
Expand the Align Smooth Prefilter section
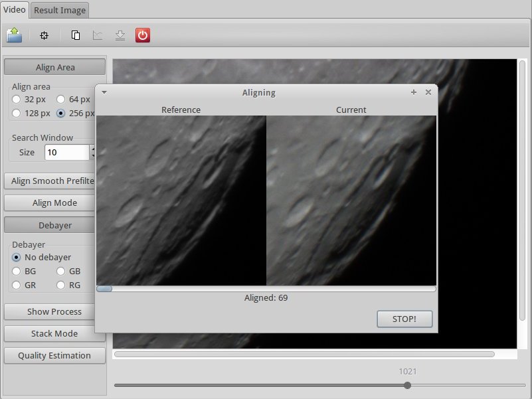coord(50,181)
